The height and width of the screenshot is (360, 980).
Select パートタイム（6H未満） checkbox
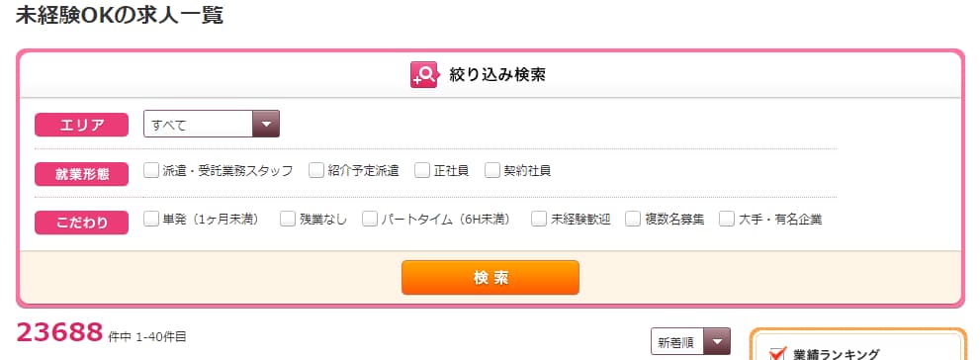(370, 219)
